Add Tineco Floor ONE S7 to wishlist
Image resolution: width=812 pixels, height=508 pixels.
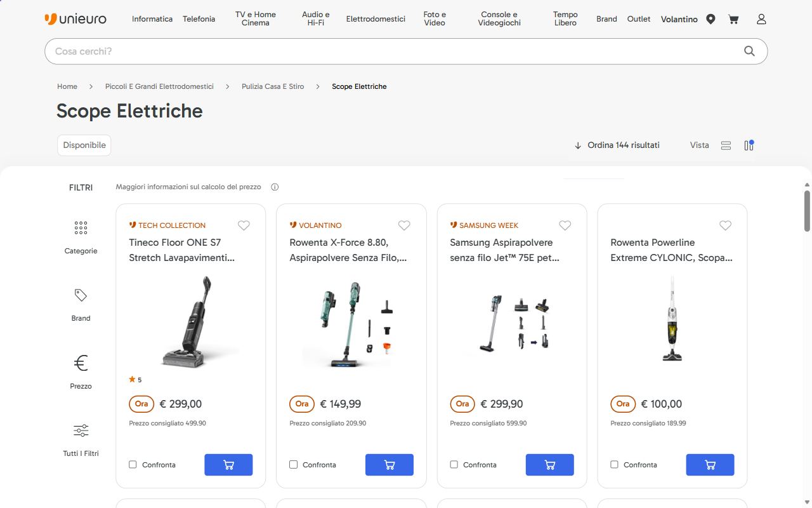244,225
